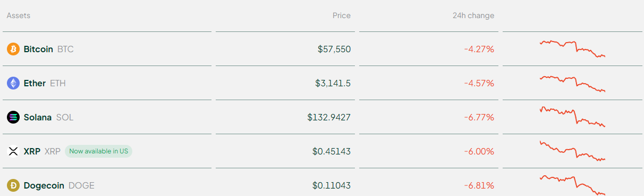View Bitcoin's red sparkline chart
This screenshot has height=196, width=644.
(x=572, y=48)
